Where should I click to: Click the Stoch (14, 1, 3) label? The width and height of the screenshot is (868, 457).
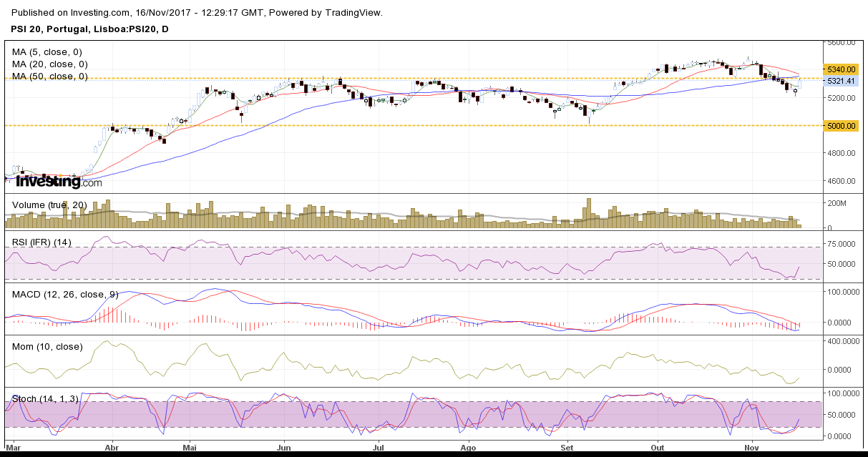pos(45,398)
